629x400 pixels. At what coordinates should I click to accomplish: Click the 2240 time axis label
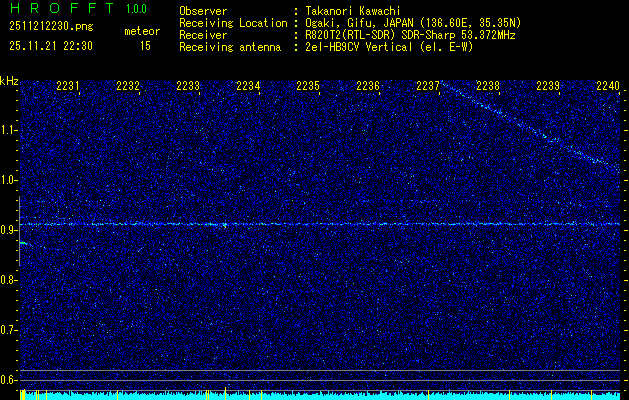pyautogui.click(x=608, y=86)
